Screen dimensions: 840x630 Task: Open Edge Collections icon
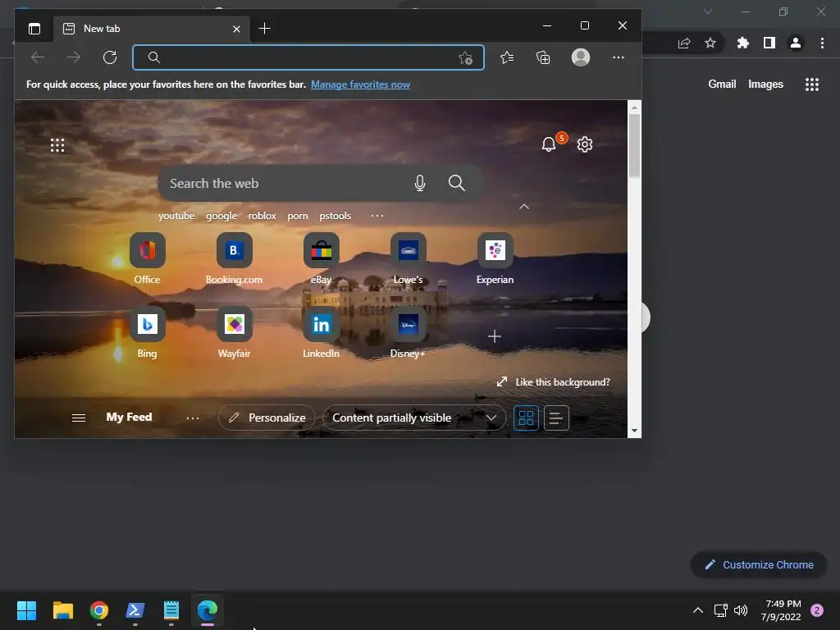(543, 57)
